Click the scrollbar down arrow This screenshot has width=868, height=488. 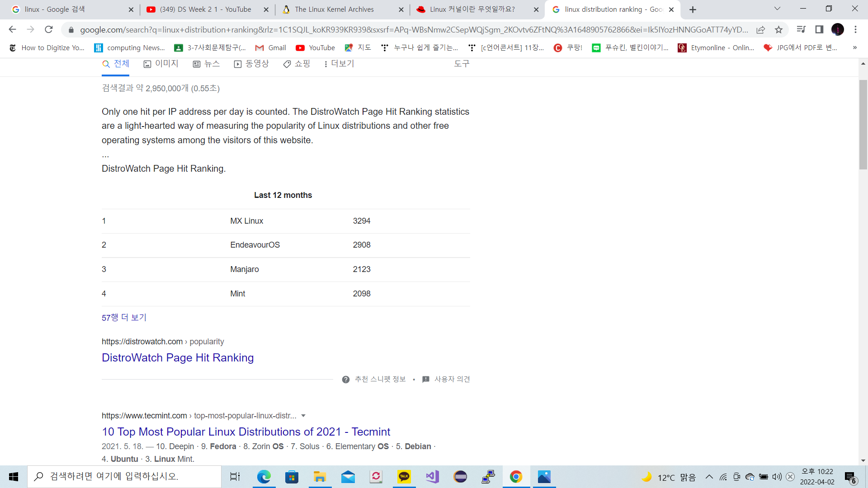tap(863, 460)
